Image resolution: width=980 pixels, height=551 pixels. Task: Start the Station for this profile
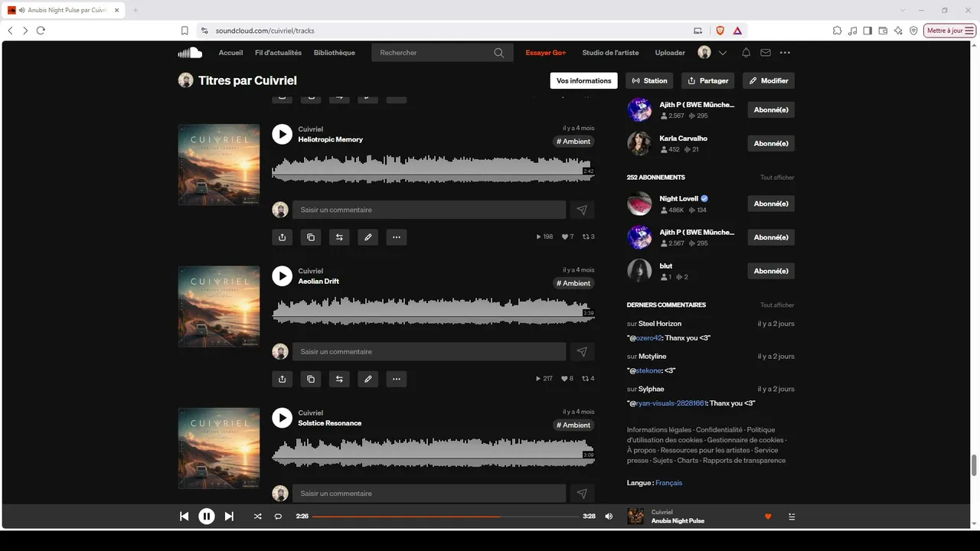(649, 80)
